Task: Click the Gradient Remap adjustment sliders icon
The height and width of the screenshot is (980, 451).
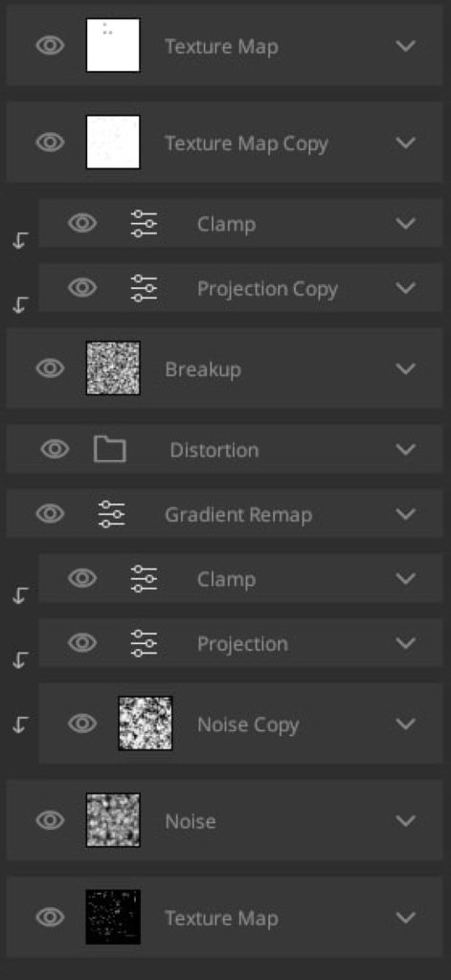Action: pyautogui.click(x=112, y=514)
